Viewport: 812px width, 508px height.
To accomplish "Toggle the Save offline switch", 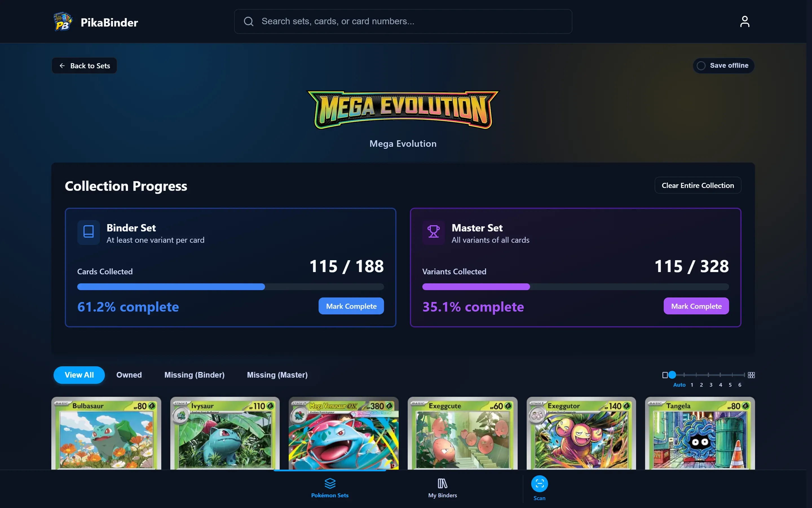I will tap(723, 65).
